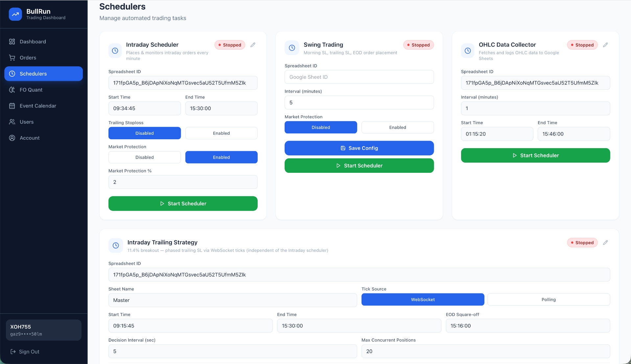Click OHLC Interval minutes field
The height and width of the screenshot is (364, 631).
(x=535, y=108)
